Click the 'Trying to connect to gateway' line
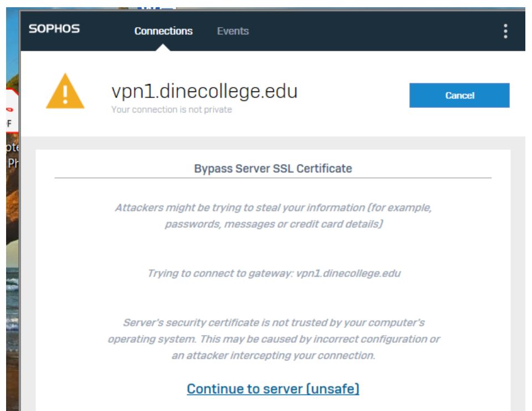Screen dimensions: 532x411 274,273
